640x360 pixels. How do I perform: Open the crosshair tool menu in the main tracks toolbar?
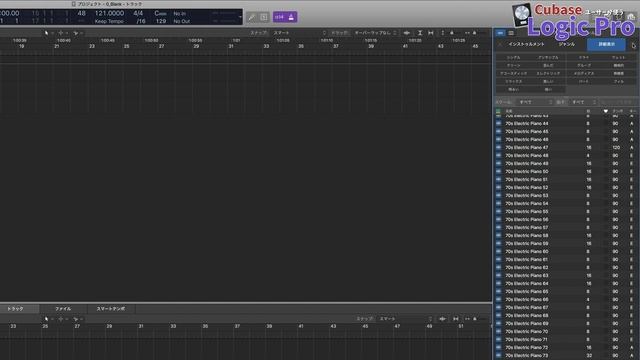[x=62, y=33]
